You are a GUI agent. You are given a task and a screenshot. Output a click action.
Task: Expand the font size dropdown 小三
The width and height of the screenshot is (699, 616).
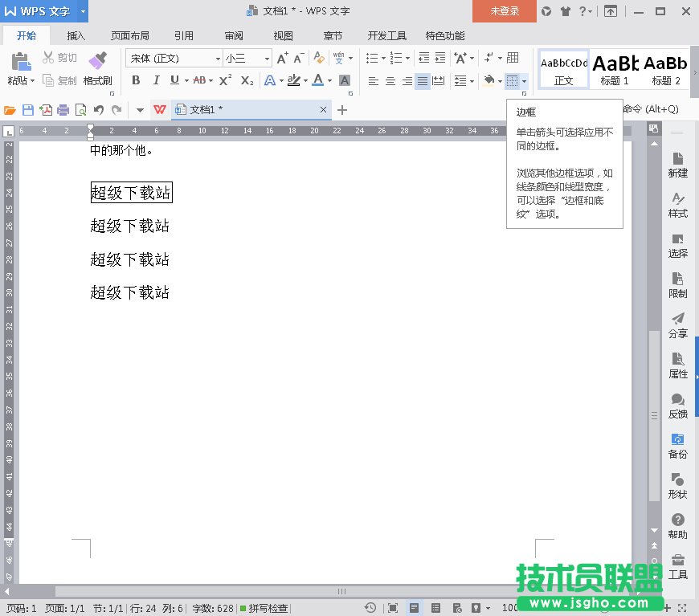point(267,59)
